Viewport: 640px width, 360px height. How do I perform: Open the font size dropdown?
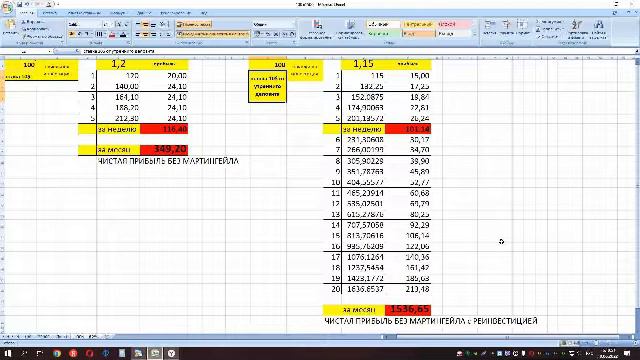tap(112, 24)
